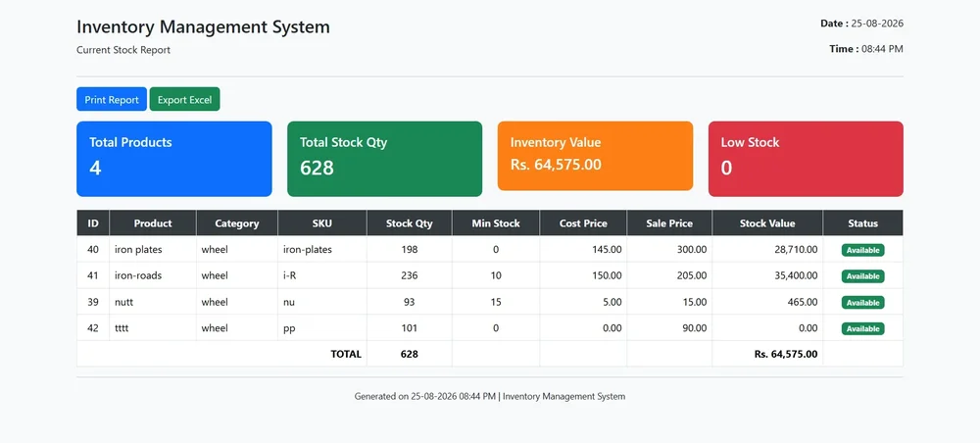Click min stock value 10

[496, 275]
